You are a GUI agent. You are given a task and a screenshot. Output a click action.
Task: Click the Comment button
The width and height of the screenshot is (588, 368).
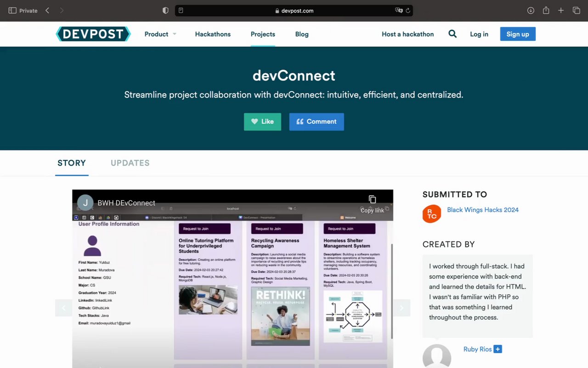(x=317, y=122)
